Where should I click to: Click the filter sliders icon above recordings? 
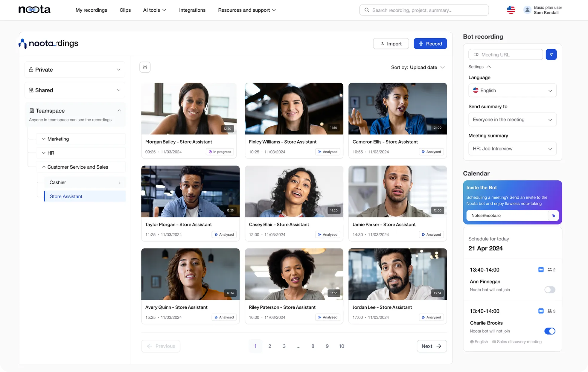[x=145, y=67]
